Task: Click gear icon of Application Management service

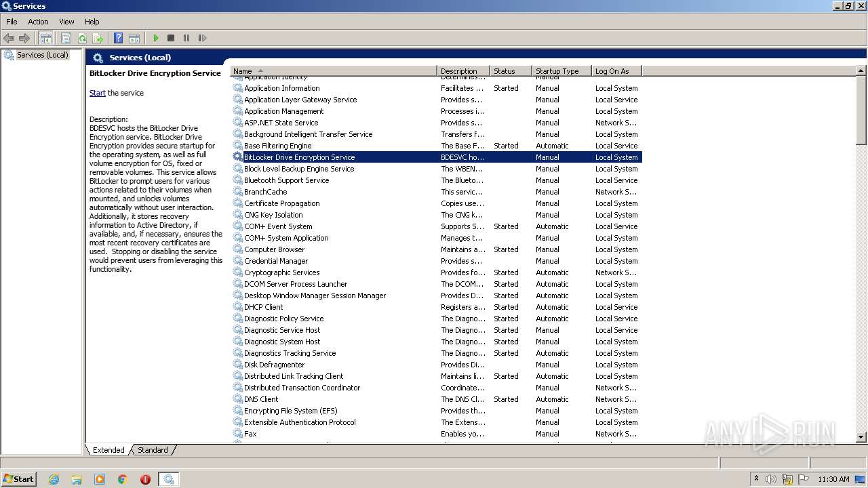Action: point(238,111)
